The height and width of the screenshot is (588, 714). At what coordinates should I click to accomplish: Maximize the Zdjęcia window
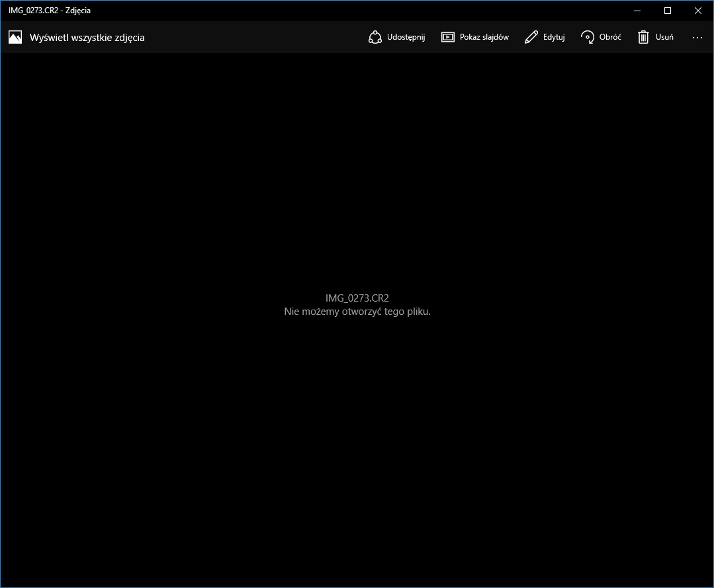668,11
